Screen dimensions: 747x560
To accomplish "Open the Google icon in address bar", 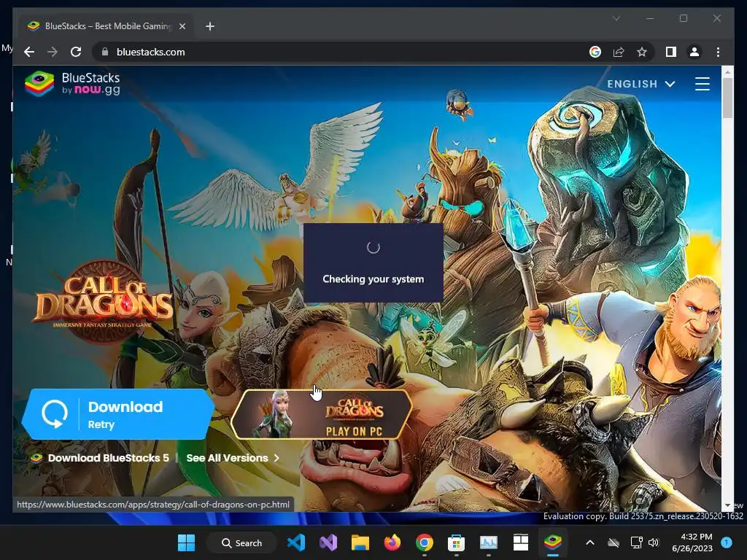I will (595, 52).
